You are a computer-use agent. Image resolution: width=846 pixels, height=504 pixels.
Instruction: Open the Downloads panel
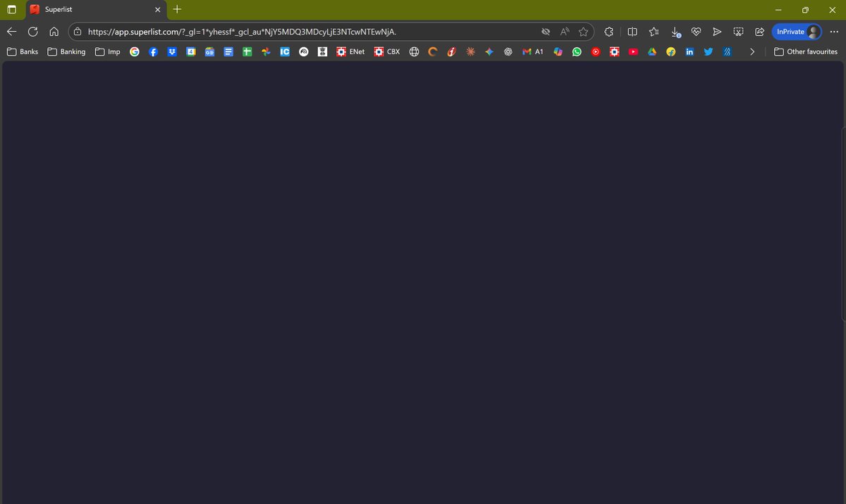click(675, 32)
